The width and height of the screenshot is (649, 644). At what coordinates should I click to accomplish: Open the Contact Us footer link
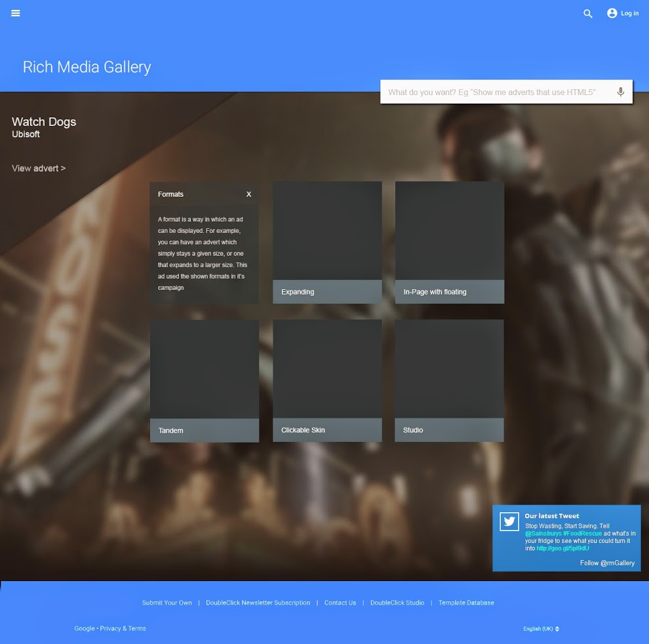[x=340, y=603]
